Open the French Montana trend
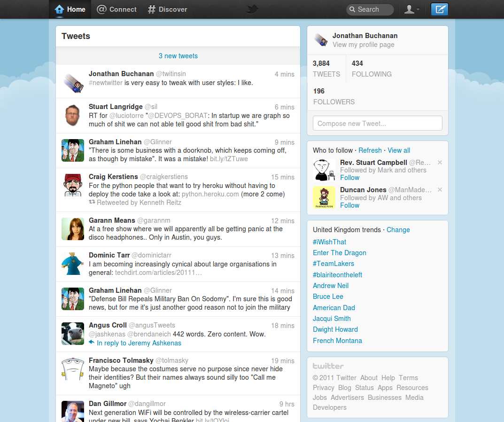Image resolution: width=504 pixels, height=422 pixels. [x=337, y=341]
